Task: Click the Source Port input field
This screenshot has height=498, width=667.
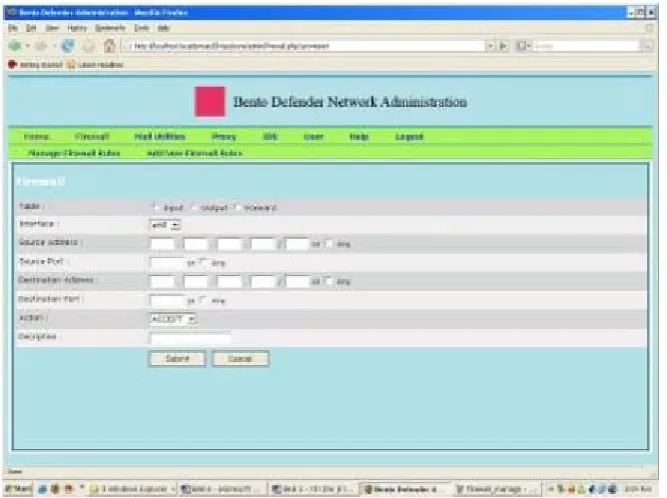Action: 168,263
